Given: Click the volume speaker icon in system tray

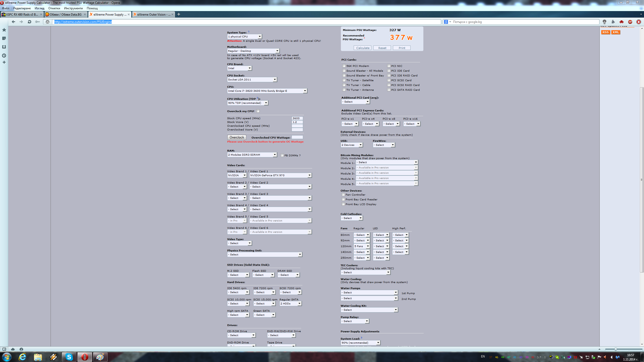Looking at the screenshot, I should 612,357.
